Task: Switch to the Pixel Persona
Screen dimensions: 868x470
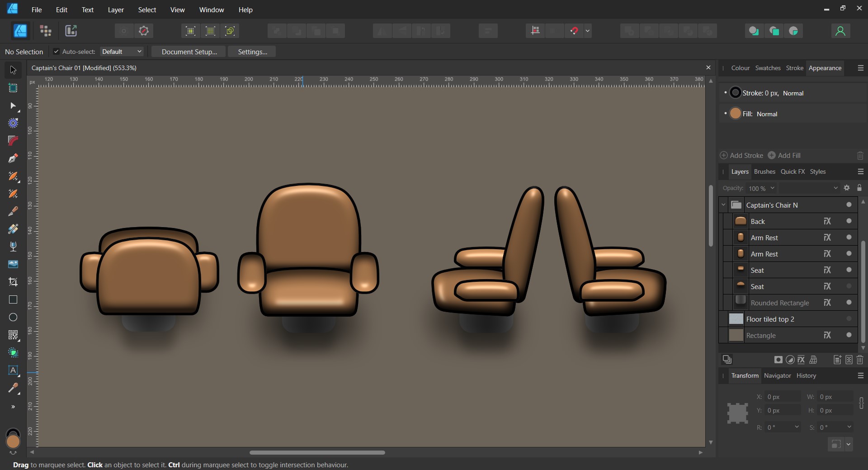Action: 46,31
